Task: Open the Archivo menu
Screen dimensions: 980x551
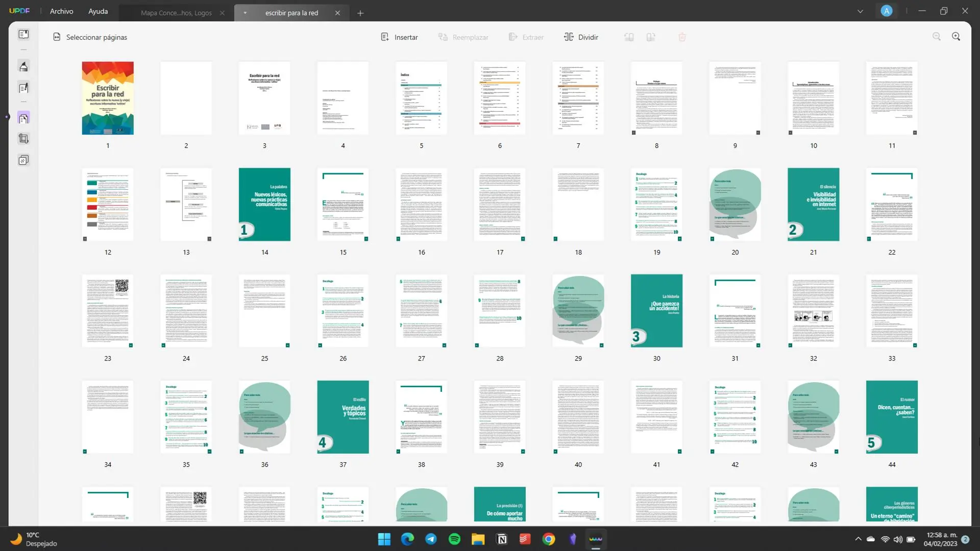Action: point(61,11)
